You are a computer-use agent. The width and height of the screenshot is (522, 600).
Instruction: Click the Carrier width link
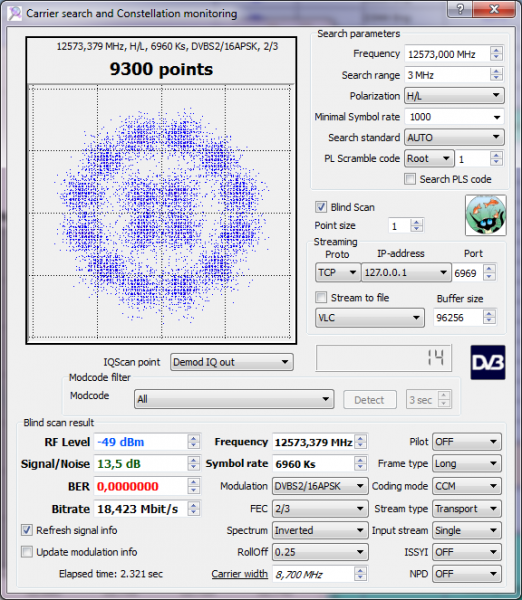click(240, 574)
